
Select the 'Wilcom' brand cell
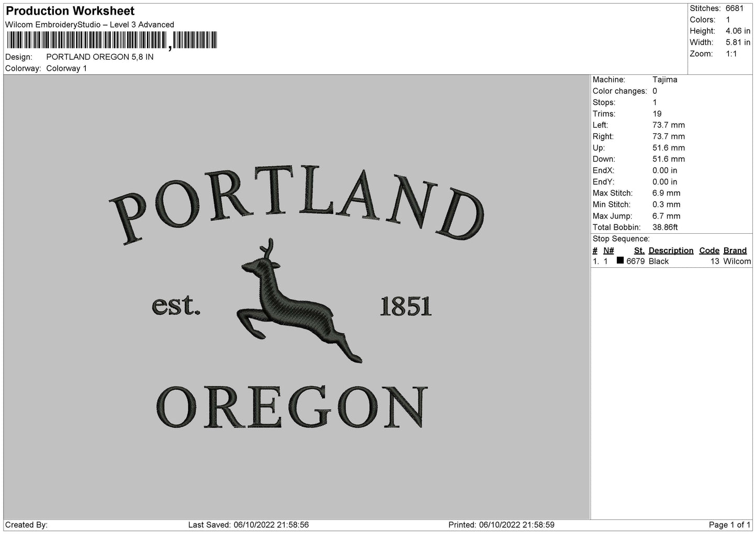tap(737, 262)
